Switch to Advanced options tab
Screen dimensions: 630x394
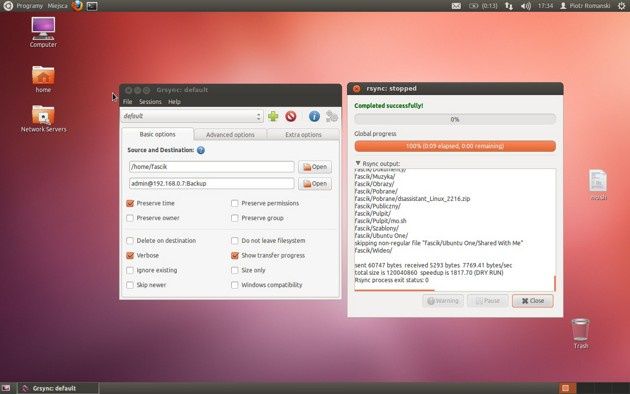click(x=230, y=135)
